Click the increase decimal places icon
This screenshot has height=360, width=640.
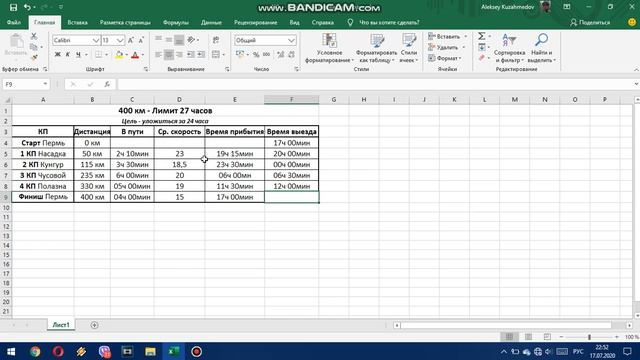point(280,55)
